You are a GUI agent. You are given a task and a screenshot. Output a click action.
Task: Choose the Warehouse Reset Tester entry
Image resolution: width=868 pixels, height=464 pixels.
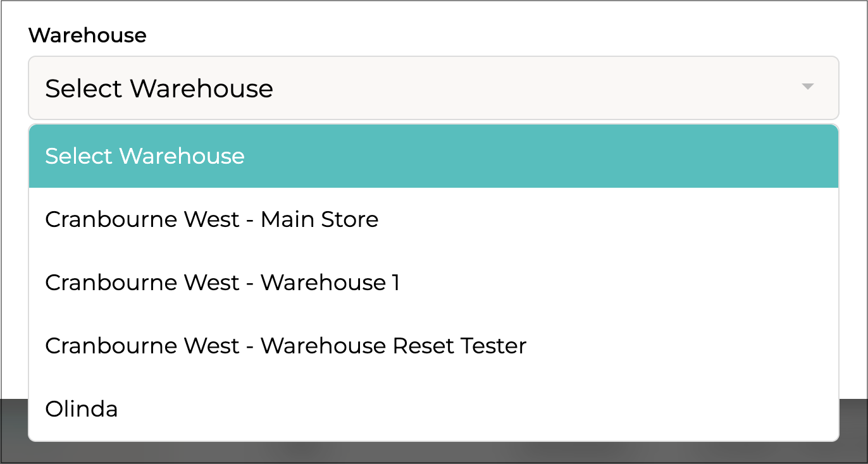tap(285, 346)
